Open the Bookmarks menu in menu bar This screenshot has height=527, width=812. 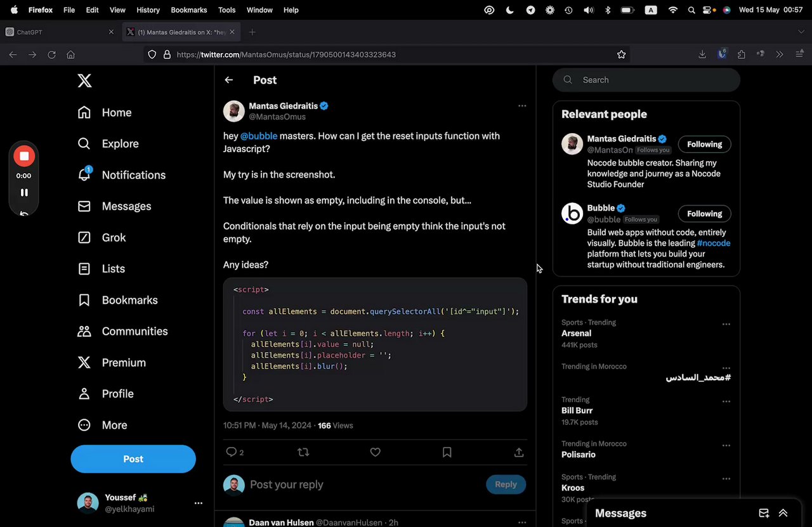[189, 10]
